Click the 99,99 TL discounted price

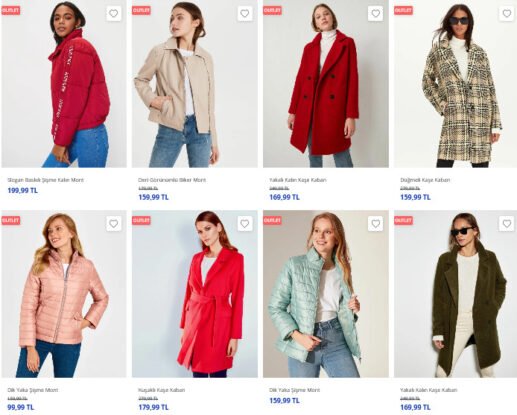pyautogui.click(x=21, y=407)
